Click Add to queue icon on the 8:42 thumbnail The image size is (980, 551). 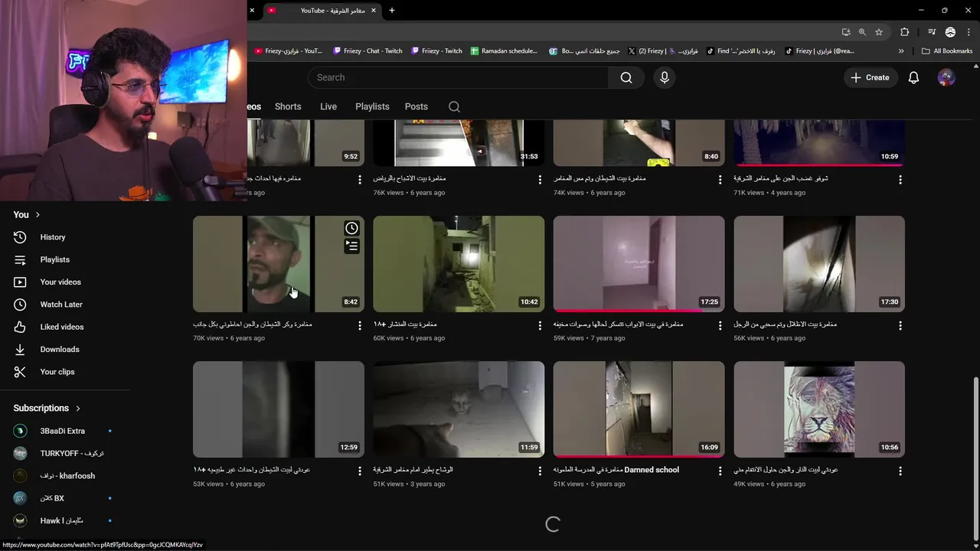coord(351,246)
